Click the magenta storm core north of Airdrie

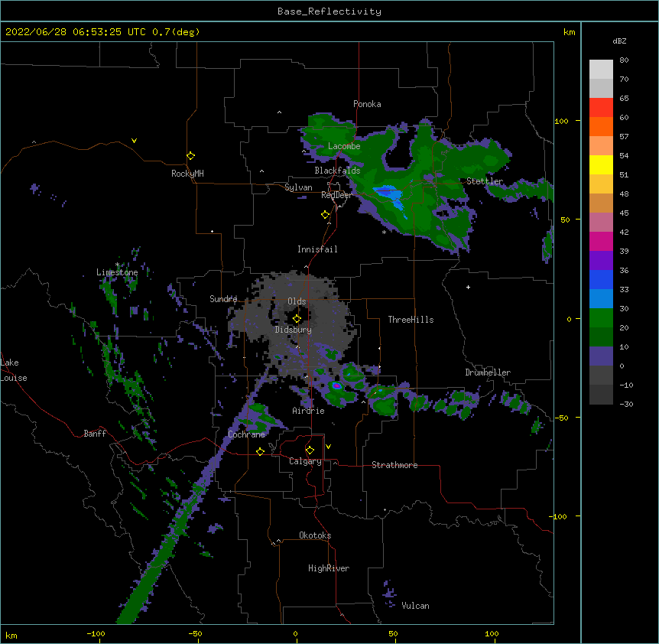(x=336, y=385)
